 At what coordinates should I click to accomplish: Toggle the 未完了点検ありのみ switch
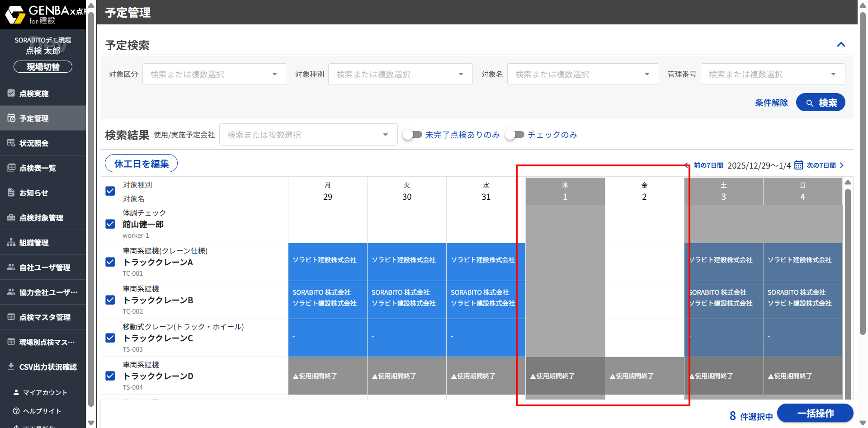(412, 135)
